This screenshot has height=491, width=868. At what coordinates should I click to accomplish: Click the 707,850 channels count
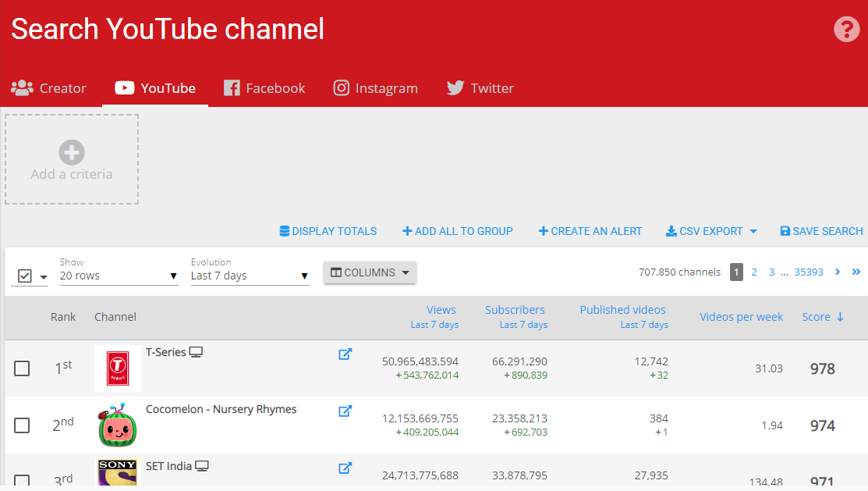tap(679, 272)
